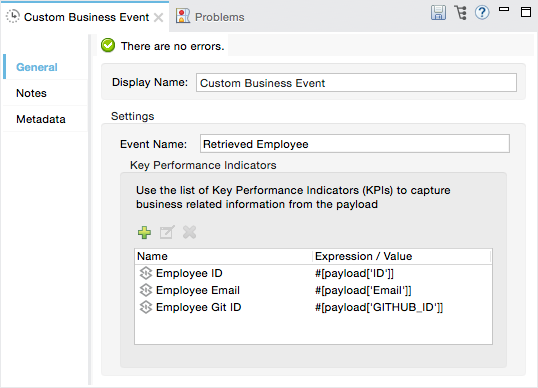Select the Employee Git ID name cell
The width and height of the screenshot is (538, 388).
[x=198, y=307]
